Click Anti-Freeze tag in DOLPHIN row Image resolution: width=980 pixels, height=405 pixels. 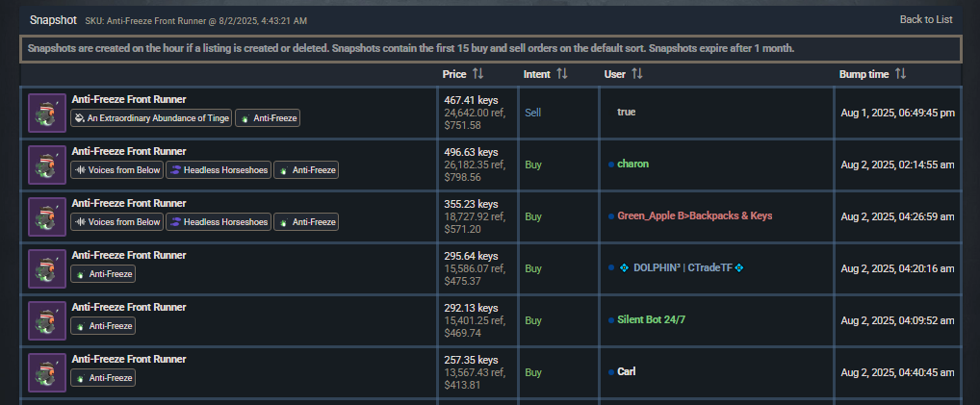[x=103, y=274]
